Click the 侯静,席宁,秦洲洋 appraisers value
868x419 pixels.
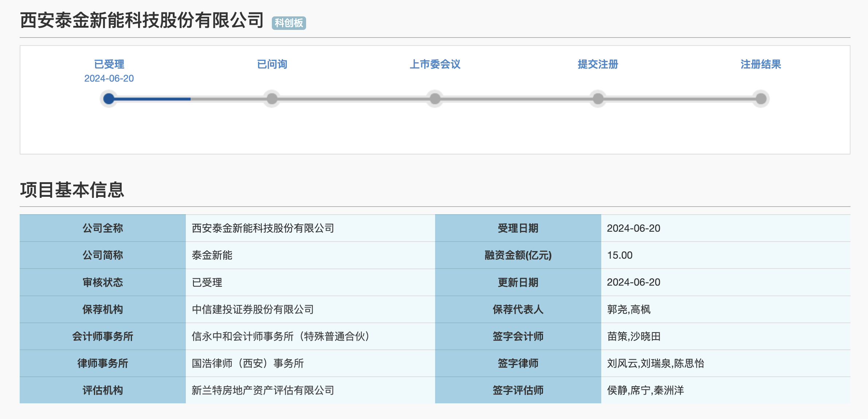(645, 390)
